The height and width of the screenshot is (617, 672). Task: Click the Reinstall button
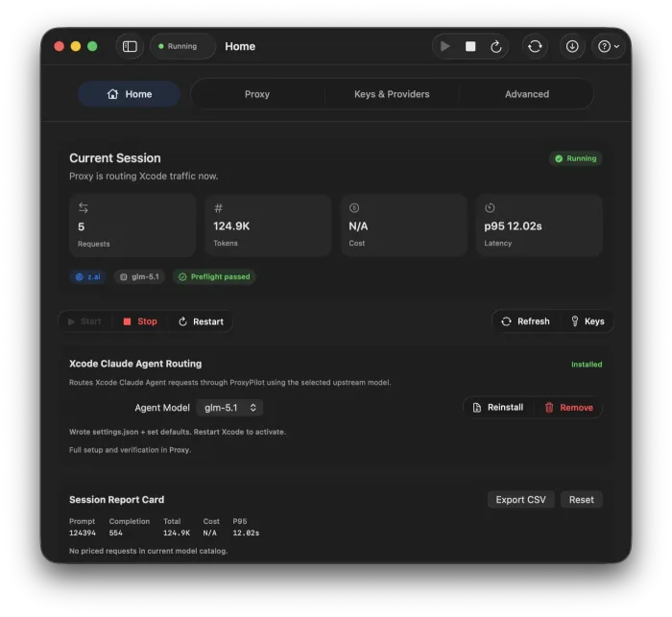coord(498,408)
